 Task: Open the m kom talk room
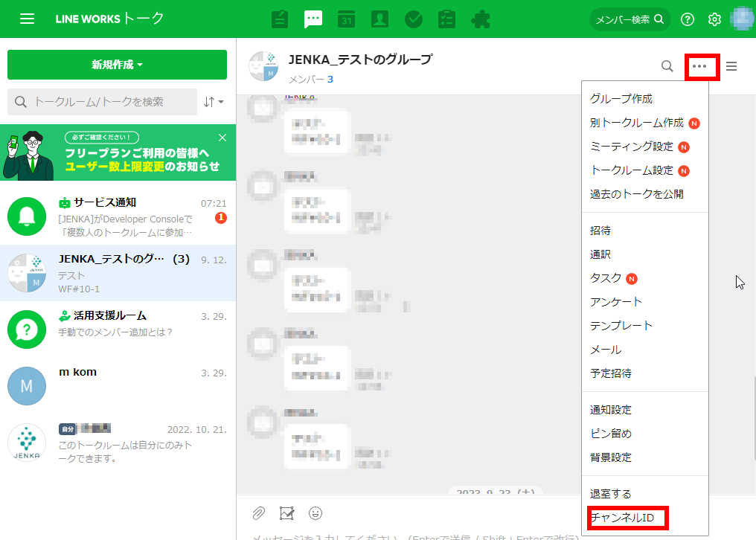(118, 386)
